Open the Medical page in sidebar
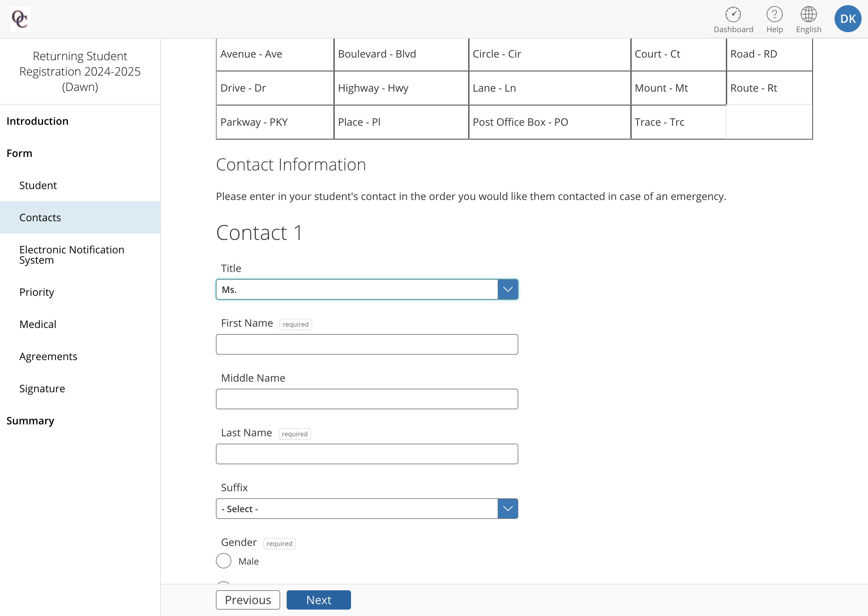The width and height of the screenshot is (868, 616). click(x=38, y=324)
